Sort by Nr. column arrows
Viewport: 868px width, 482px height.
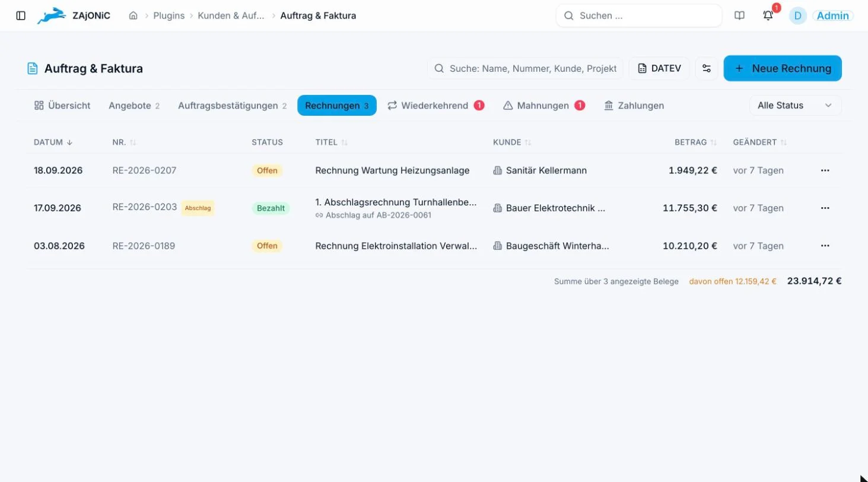(133, 142)
